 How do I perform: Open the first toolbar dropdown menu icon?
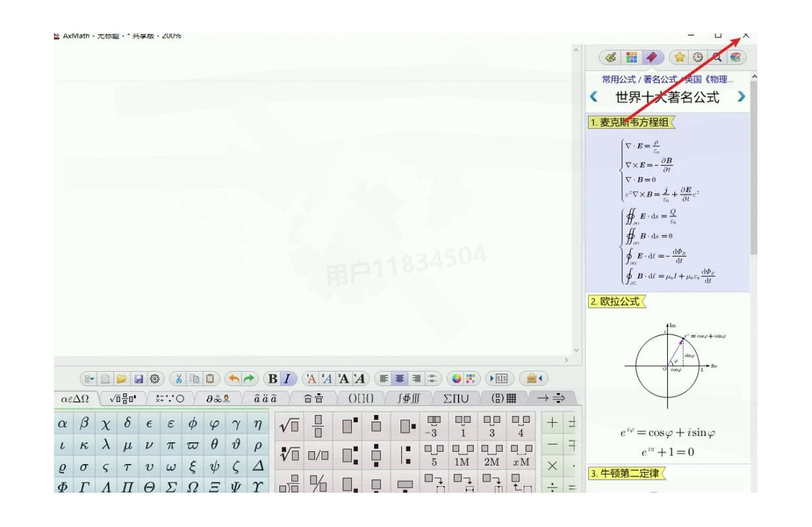coord(88,379)
